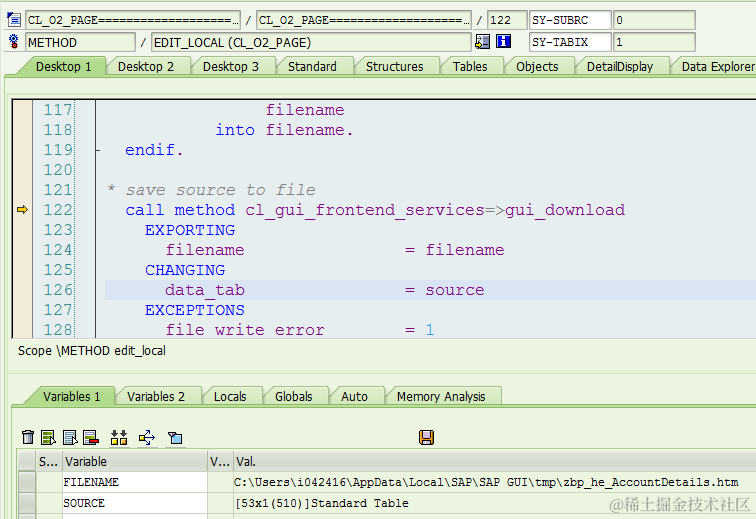
Task: Click 'gui_download' in the call method line
Action: (x=565, y=210)
